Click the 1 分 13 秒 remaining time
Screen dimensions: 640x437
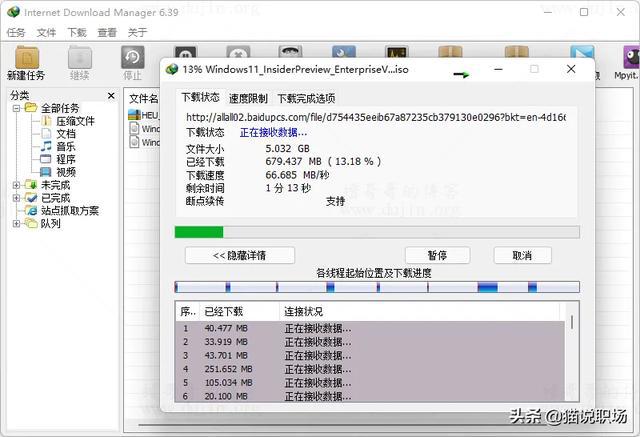click(288, 188)
